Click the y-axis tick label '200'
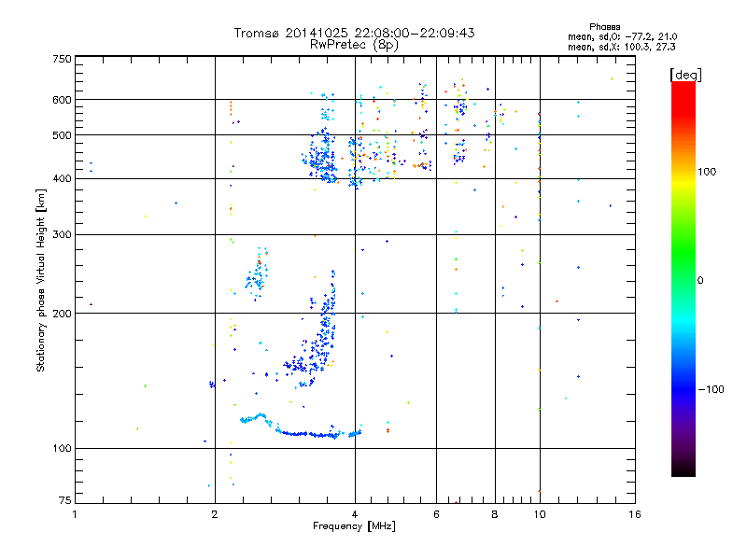The height and width of the screenshot is (560, 747). click(62, 314)
